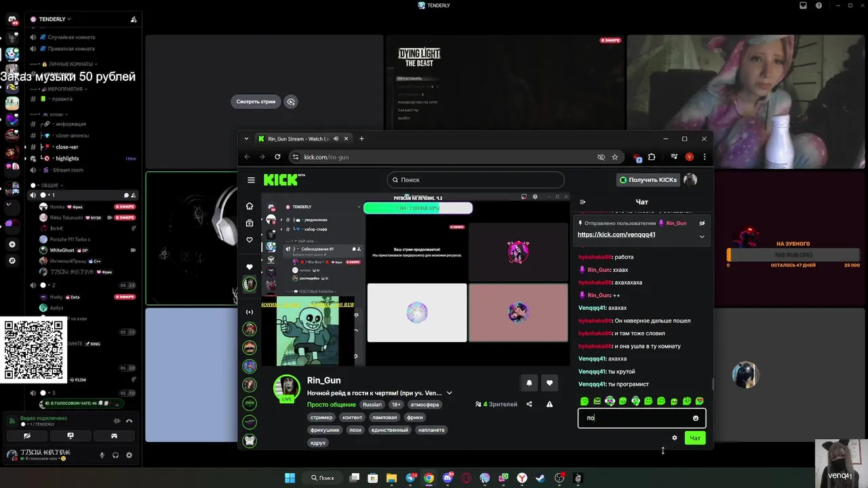This screenshot has height=488, width=868.
Task: Select the Rin_Gun Stream browser tab
Action: point(303,138)
